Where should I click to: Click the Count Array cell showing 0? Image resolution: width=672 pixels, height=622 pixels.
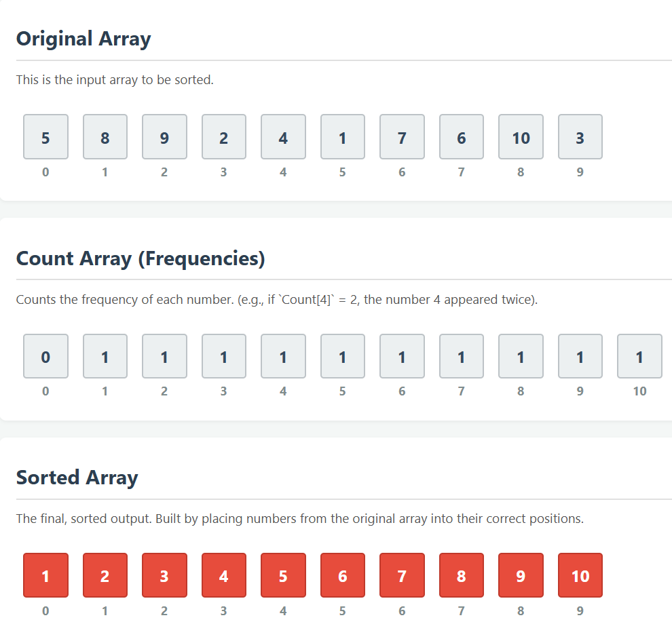point(45,356)
